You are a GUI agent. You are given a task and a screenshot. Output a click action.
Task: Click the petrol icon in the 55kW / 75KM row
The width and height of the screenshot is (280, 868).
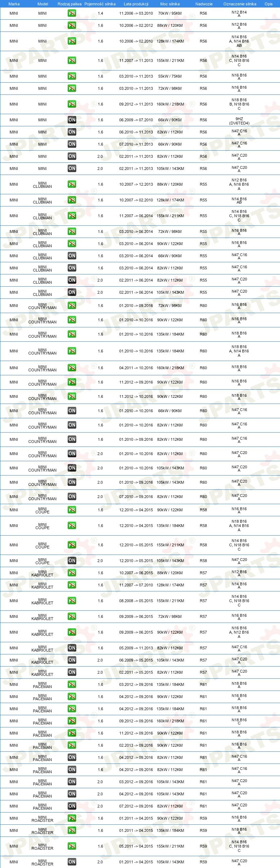point(72,76)
